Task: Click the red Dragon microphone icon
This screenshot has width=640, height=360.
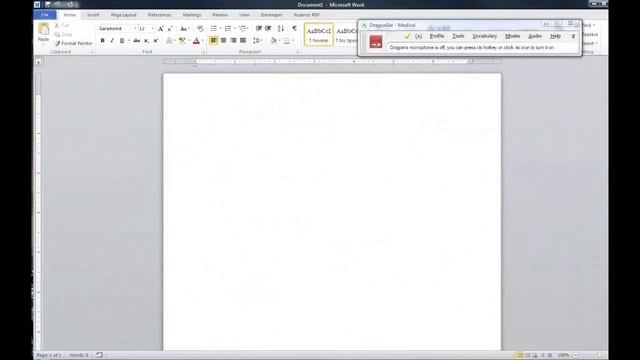Action: 376,42
